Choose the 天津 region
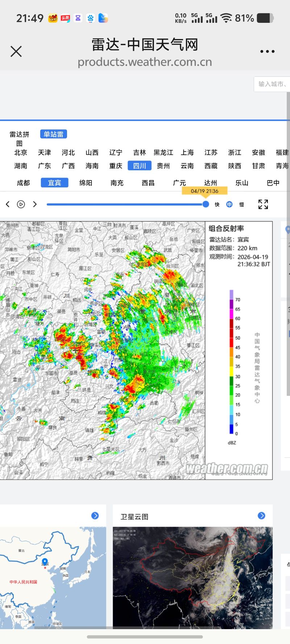The image size is (290, 644). pyautogui.click(x=45, y=153)
